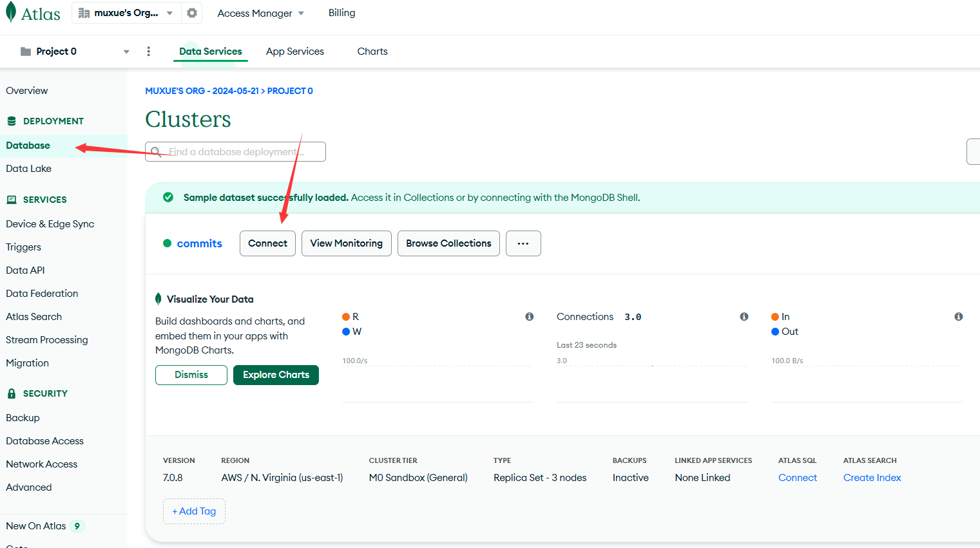Screen dimensions: 980x548
Task: Open Advanced in the sidebar
Action: point(29,487)
